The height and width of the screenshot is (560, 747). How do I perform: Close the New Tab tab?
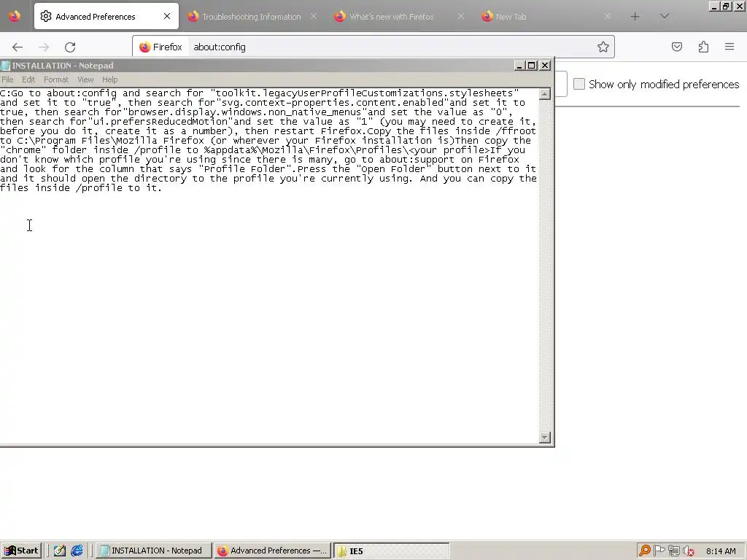pos(607,16)
